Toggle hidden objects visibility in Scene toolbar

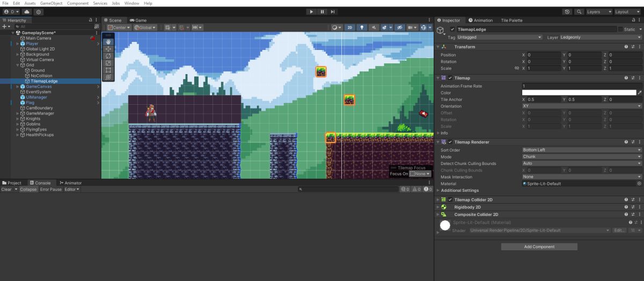click(400, 27)
